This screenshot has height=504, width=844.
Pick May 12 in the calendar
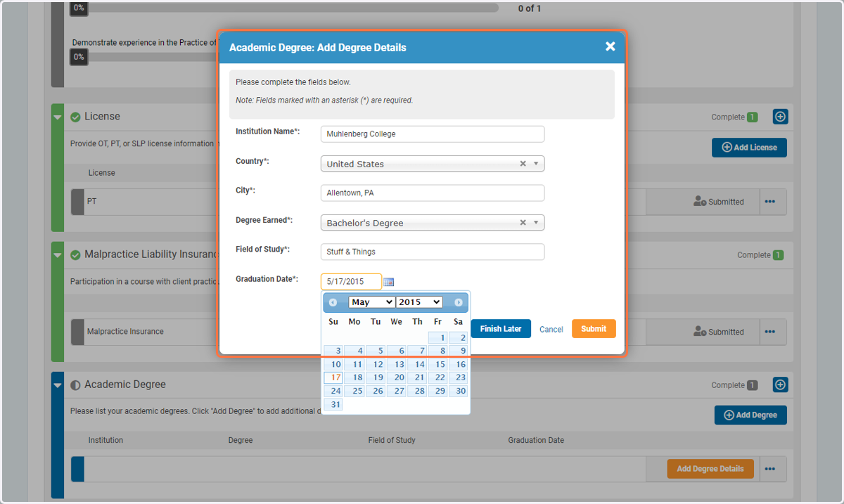point(375,364)
